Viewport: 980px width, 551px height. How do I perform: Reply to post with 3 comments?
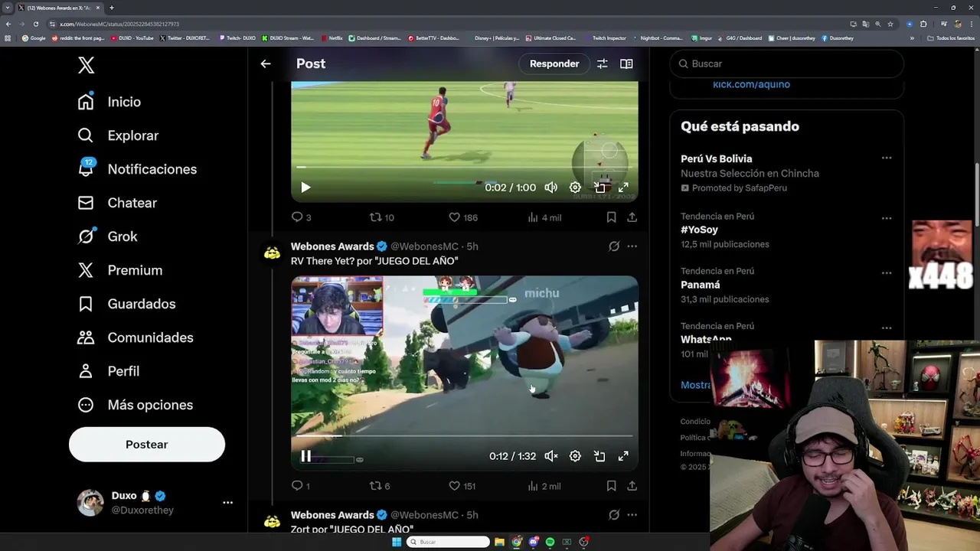(x=301, y=217)
